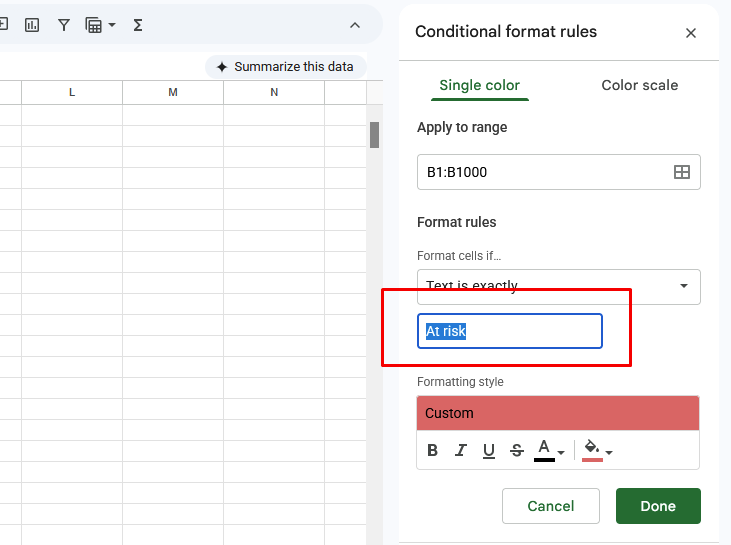Open the Text is exactly condition dropdown
The width and height of the screenshot is (731, 545).
(x=559, y=286)
